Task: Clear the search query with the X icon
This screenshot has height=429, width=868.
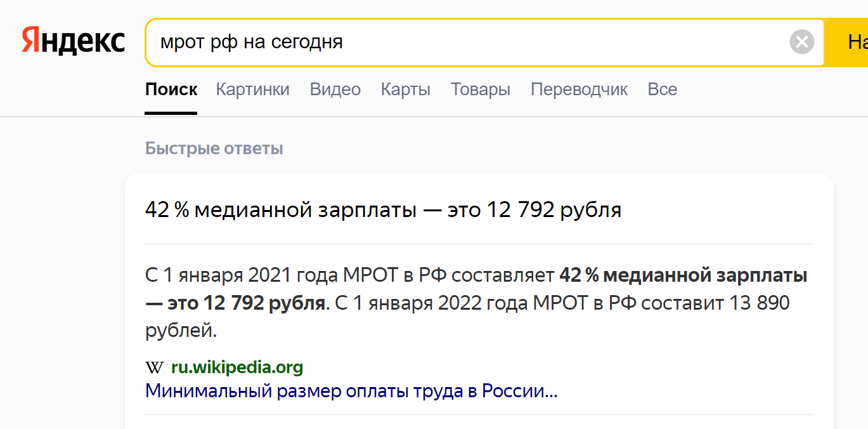Action: (801, 43)
